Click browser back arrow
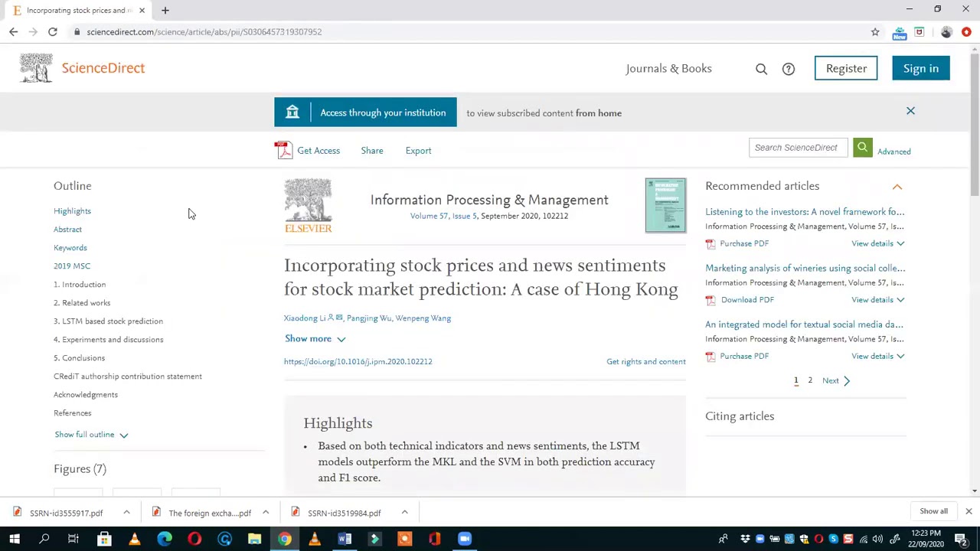This screenshot has width=980, height=551. tap(13, 32)
